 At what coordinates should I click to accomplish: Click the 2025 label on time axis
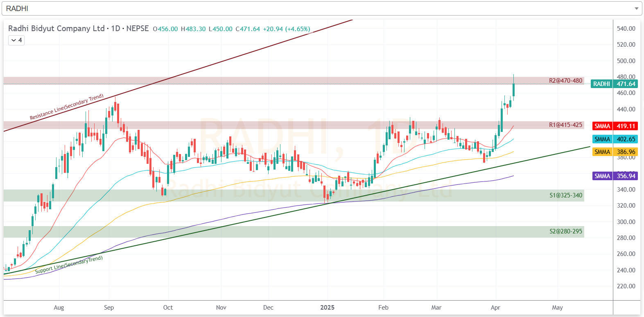tap(327, 308)
